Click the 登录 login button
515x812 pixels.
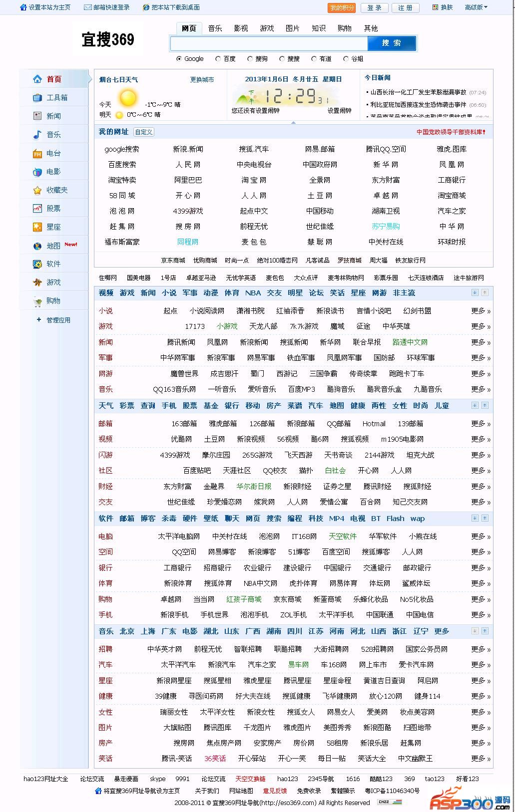(375, 8)
